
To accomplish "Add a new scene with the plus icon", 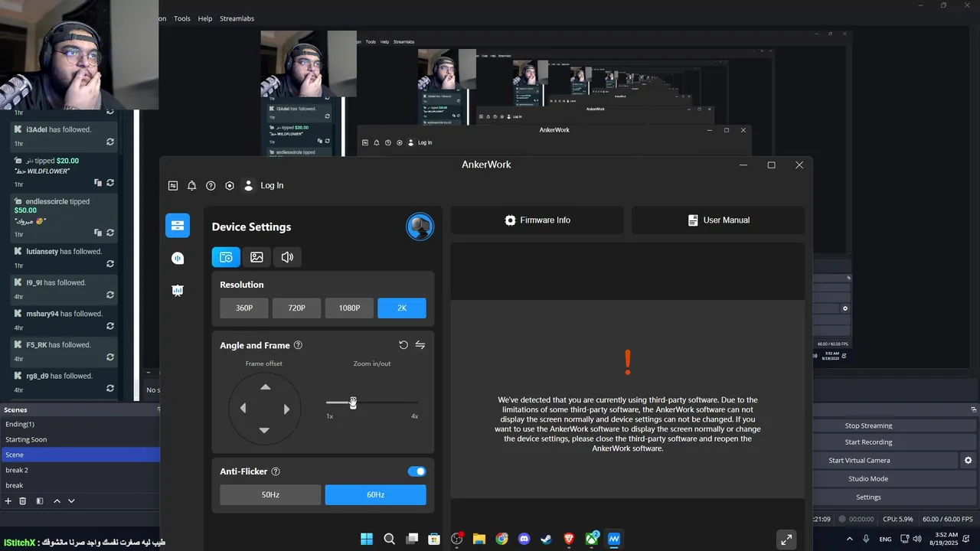I will (x=8, y=500).
